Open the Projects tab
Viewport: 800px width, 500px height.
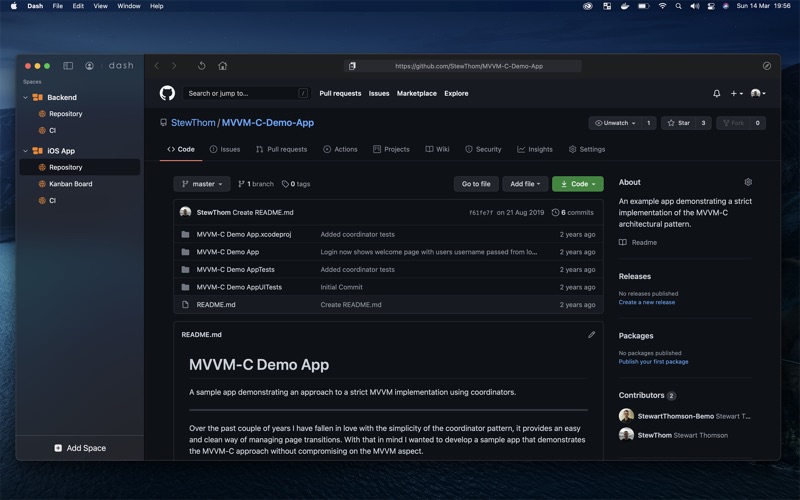pos(391,149)
